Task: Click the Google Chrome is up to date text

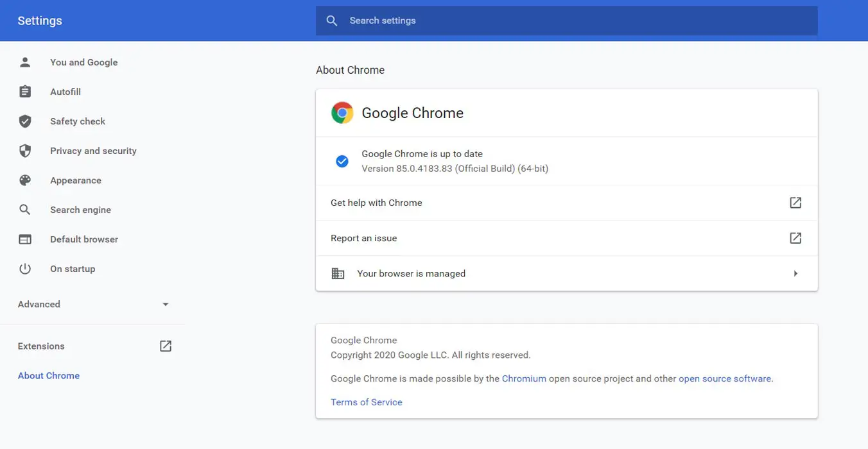Action: (x=422, y=154)
